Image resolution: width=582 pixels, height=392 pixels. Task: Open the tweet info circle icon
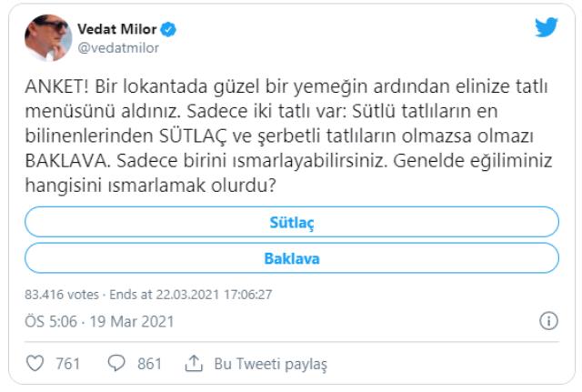(x=548, y=321)
